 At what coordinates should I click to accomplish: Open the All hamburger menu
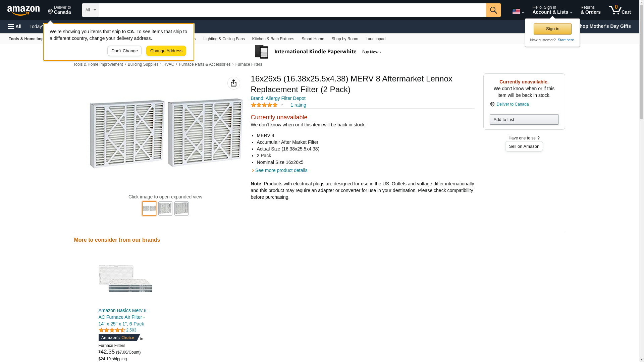15,26
